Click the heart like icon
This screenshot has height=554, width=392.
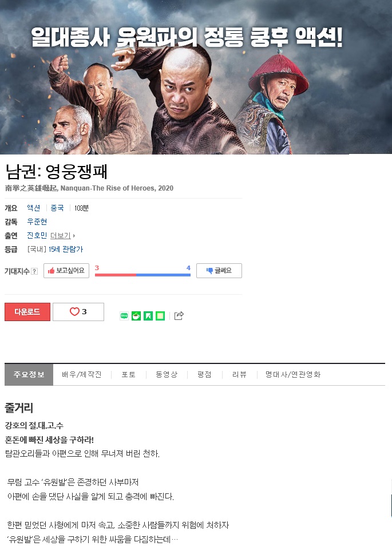tap(74, 311)
